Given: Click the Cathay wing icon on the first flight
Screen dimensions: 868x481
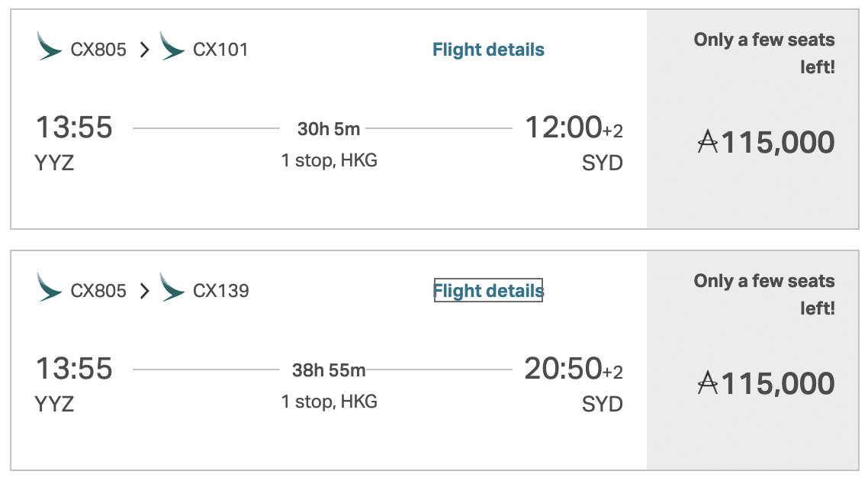Looking at the screenshot, I should [x=47, y=48].
